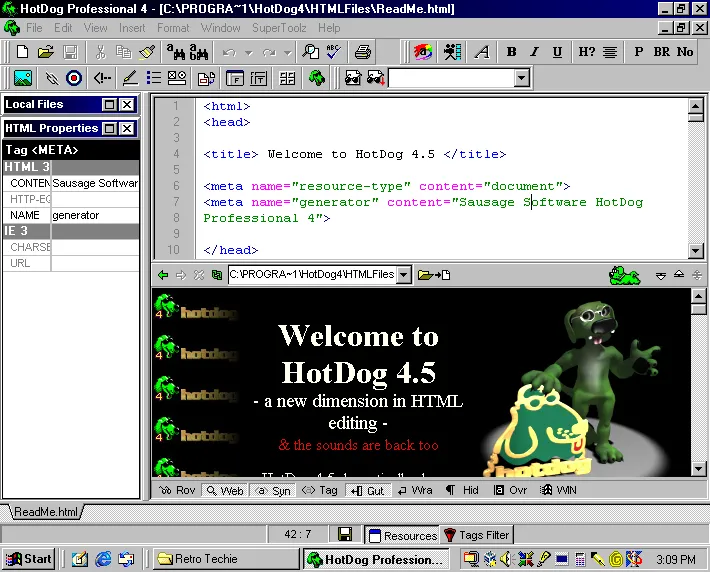Open the toolbar combo box dropdown arrow
This screenshot has height=572, width=710.
tap(522, 78)
